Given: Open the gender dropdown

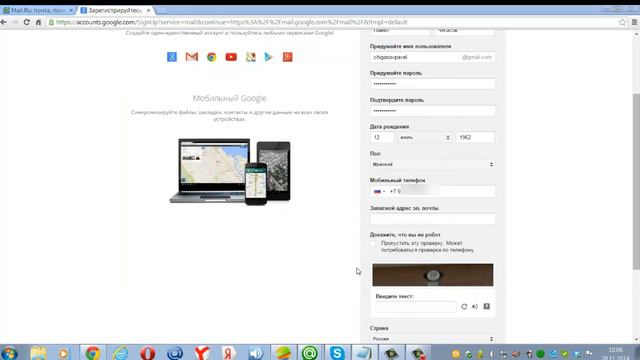Looking at the screenshot, I should tap(433, 164).
